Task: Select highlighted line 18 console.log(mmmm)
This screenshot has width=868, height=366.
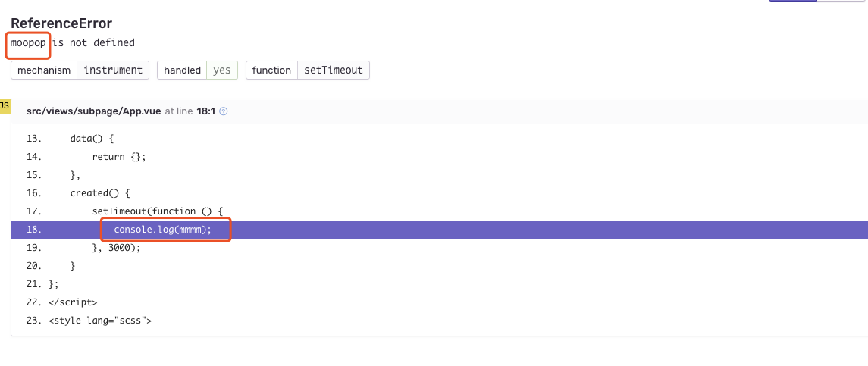Action: coord(440,230)
